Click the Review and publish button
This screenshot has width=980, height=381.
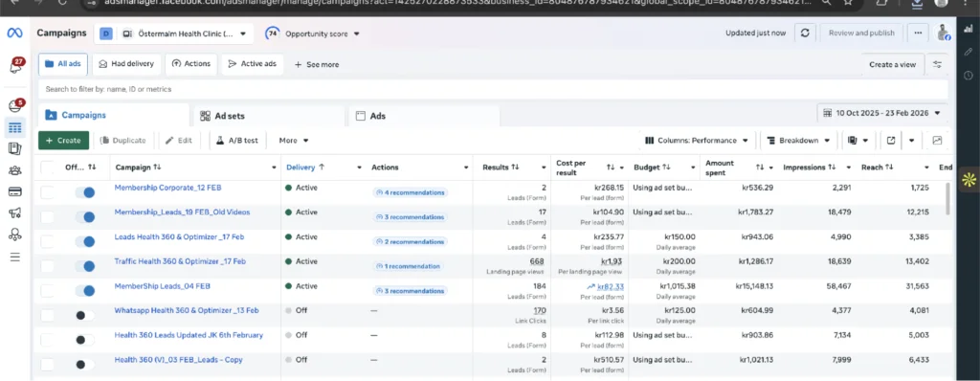(x=861, y=34)
